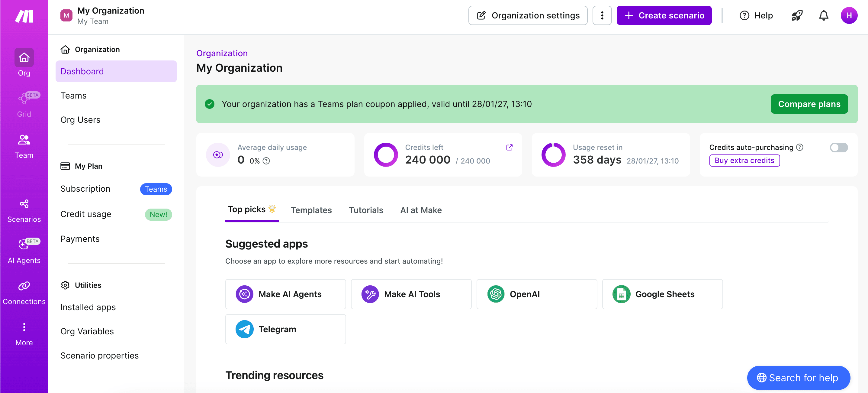The width and height of the screenshot is (868, 393).
Task: Go to the Team section
Action: [x=24, y=146]
